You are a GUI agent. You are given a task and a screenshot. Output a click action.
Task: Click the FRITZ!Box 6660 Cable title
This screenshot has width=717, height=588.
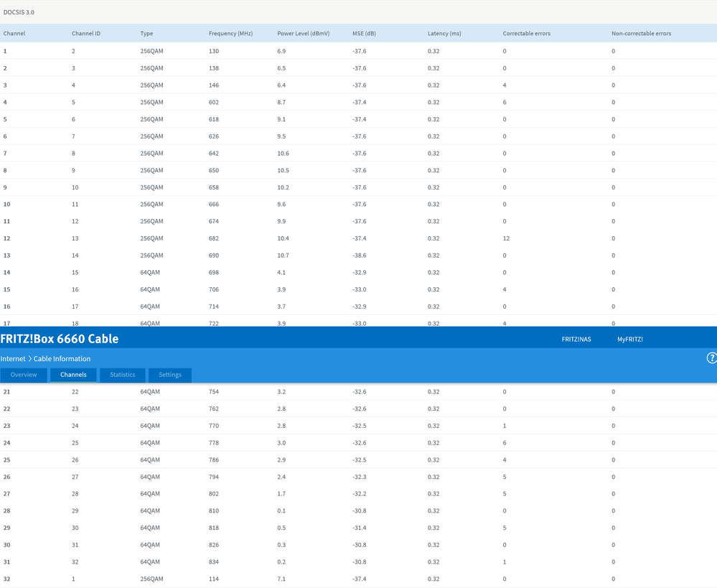60,339
